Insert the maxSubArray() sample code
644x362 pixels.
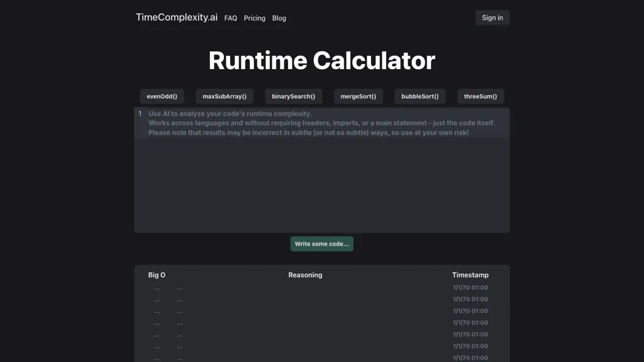click(x=225, y=96)
